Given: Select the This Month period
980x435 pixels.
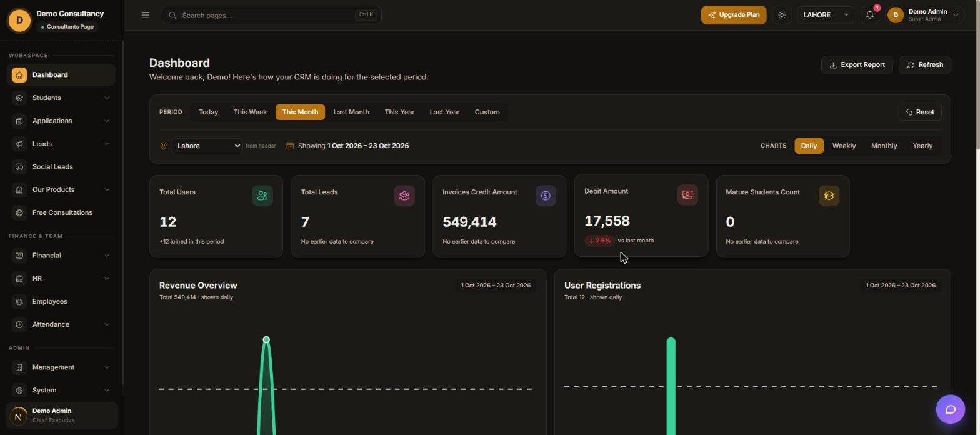Looking at the screenshot, I should pos(300,112).
